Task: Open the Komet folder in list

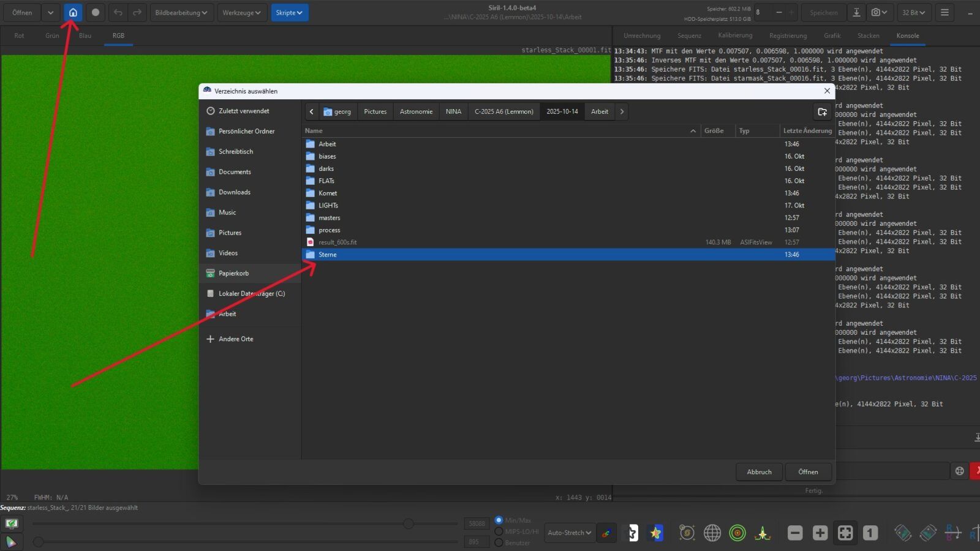Action: point(328,193)
